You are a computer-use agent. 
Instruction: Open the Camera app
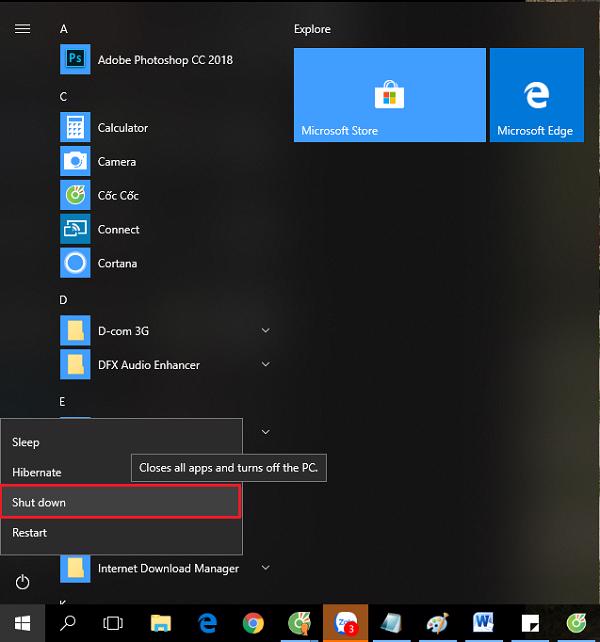tap(116, 162)
